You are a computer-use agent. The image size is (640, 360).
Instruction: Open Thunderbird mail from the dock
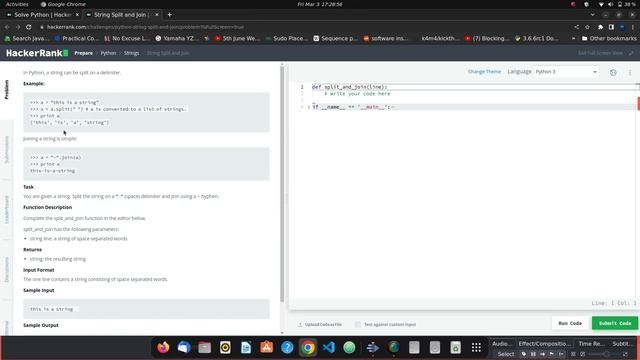pyautogui.click(x=184, y=347)
